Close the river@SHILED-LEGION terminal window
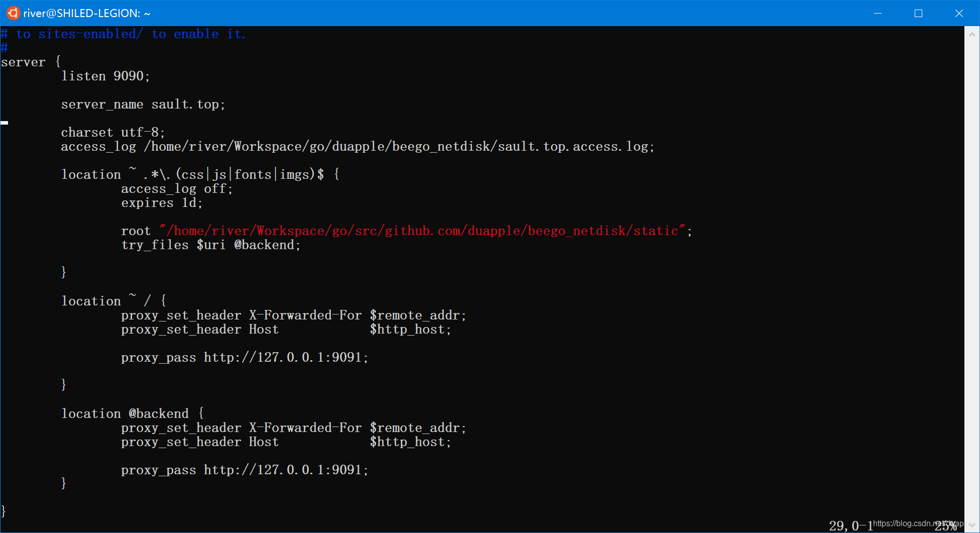Image resolution: width=980 pixels, height=533 pixels. point(959,13)
